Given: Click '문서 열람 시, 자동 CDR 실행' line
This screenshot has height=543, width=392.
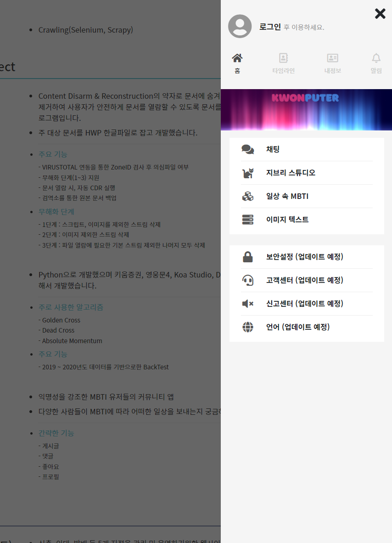Looking at the screenshot, I should [77, 188].
